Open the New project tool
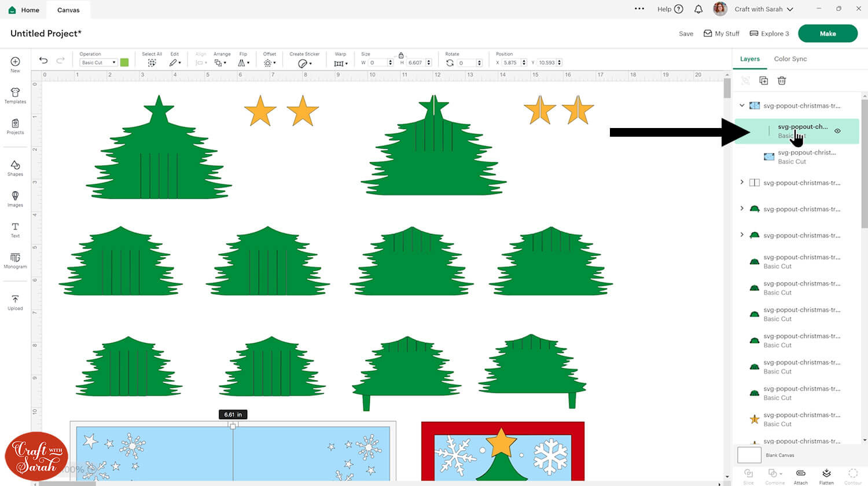 coord(15,64)
